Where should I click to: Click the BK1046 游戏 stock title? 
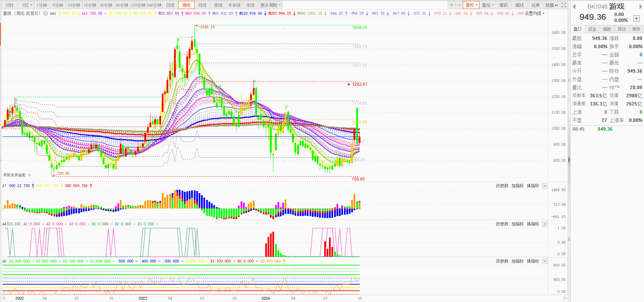click(606, 6)
